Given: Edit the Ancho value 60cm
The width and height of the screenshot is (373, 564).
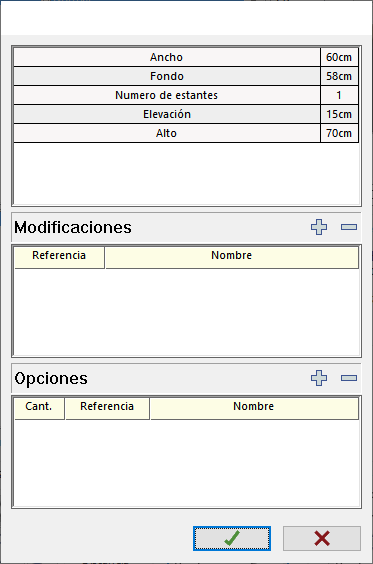Looking at the screenshot, I should [x=339, y=57].
